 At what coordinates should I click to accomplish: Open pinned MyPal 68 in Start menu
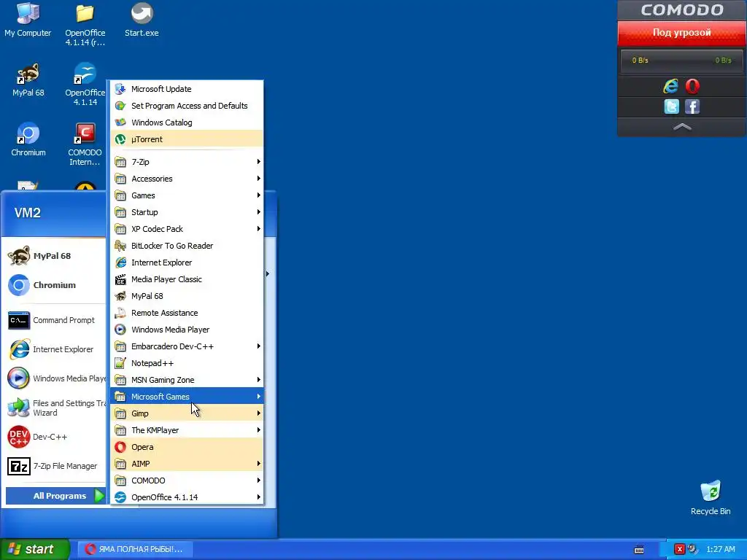(55, 256)
